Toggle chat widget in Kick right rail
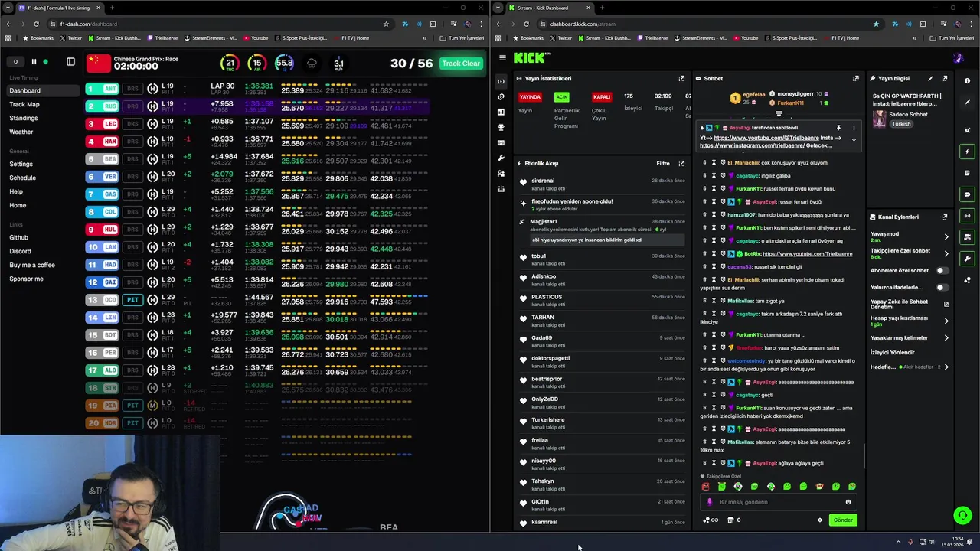Image resolution: width=980 pixels, height=551 pixels. point(968,194)
